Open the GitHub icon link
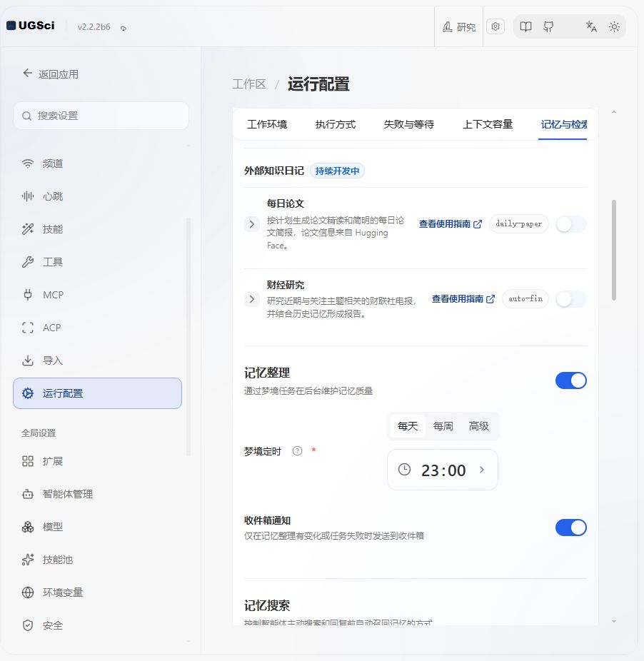 tap(548, 27)
